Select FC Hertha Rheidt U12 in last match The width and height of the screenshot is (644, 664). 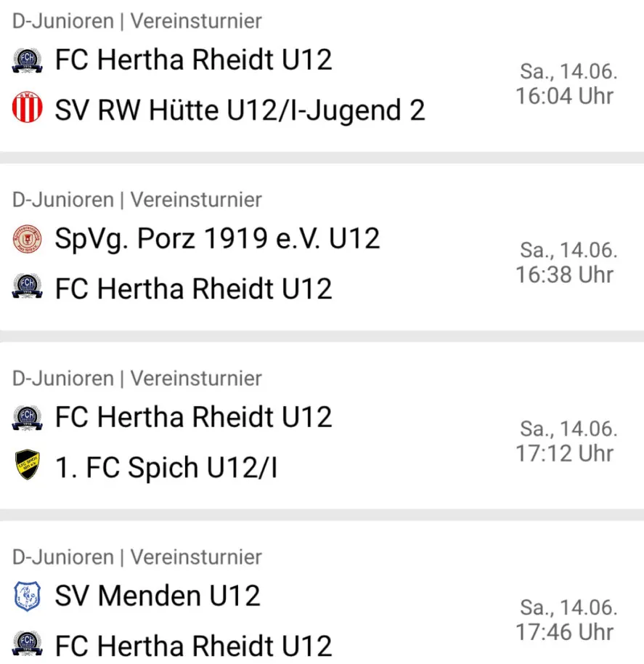[x=193, y=646]
